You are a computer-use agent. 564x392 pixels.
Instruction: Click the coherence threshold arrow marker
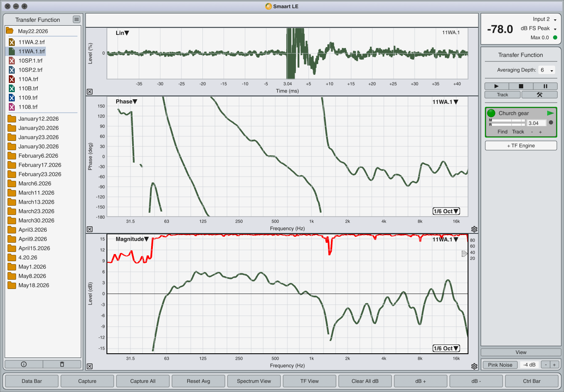coord(464,254)
